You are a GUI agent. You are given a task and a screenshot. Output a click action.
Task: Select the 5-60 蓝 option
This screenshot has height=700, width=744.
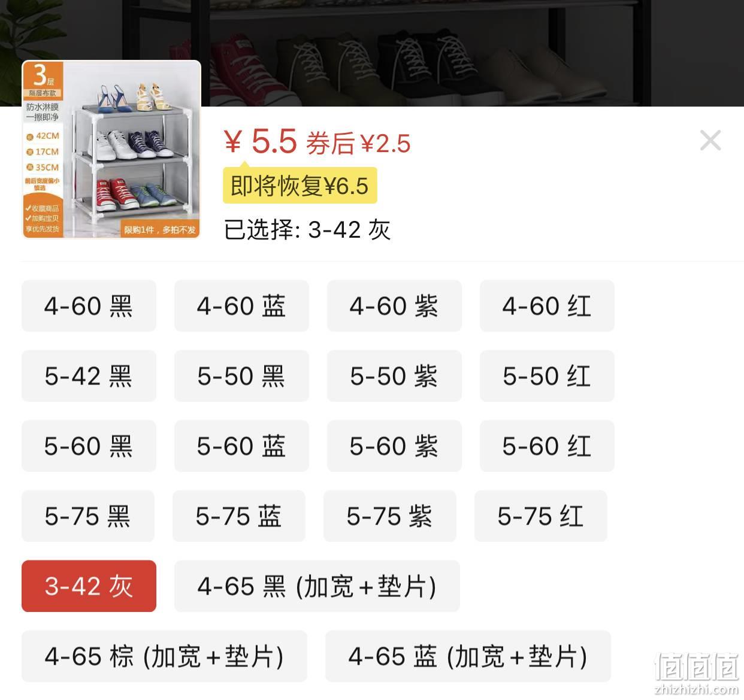pyautogui.click(x=241, y=446)
